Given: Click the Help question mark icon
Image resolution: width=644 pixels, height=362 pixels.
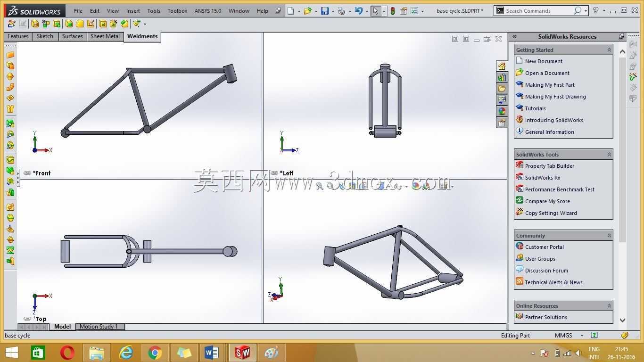Looking at the screenshot, I should pyautogui.click(x=595, y=10).
